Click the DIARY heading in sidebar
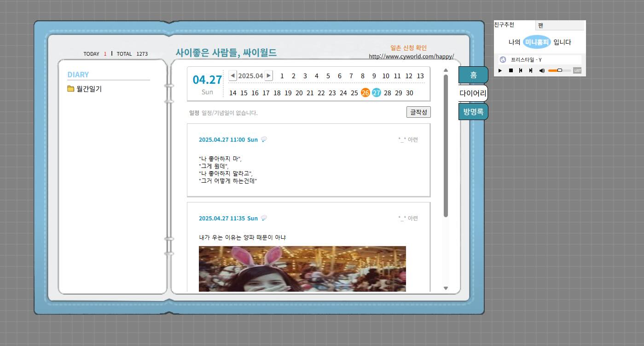 click(78, 75)
